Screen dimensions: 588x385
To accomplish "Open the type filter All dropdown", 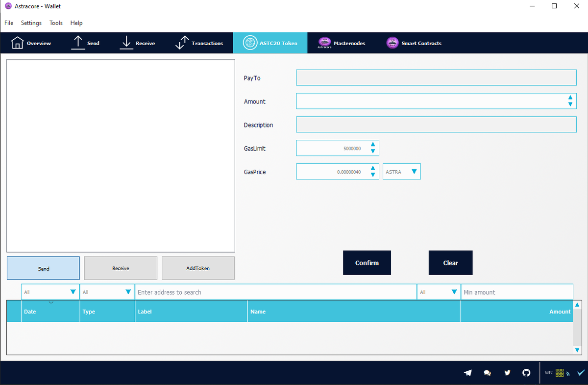I will [107, 292].
